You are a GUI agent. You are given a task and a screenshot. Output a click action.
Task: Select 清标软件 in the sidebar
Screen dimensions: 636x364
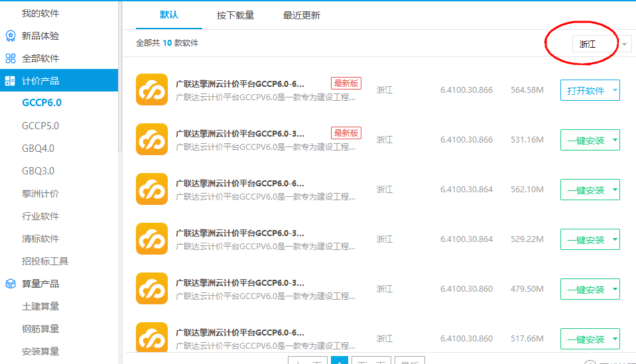tap(40, 239)
